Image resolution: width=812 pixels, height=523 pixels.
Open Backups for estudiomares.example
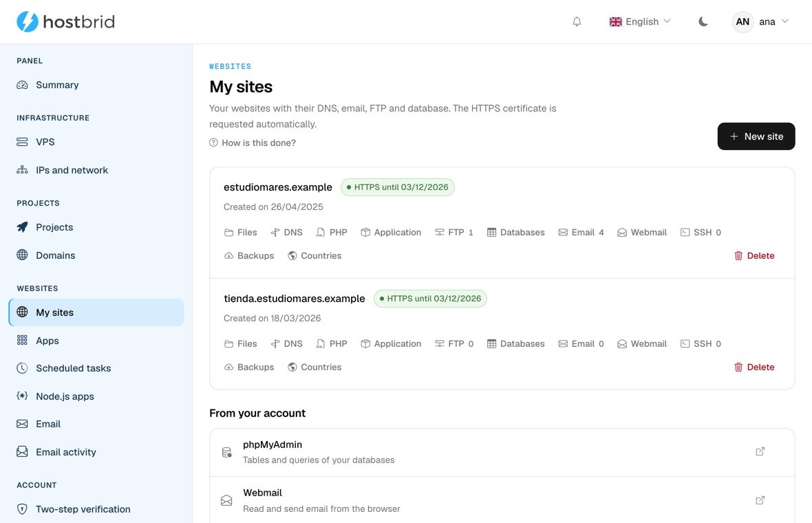249,256
